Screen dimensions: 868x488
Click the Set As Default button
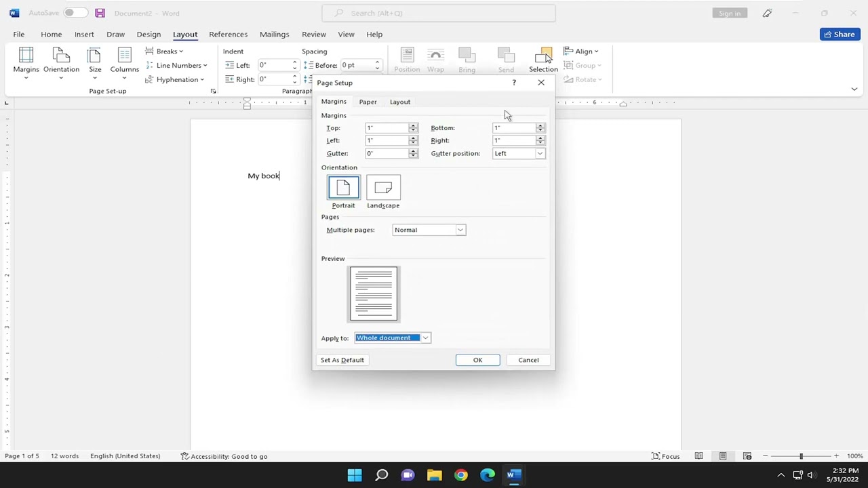click(x=342, y=360)
